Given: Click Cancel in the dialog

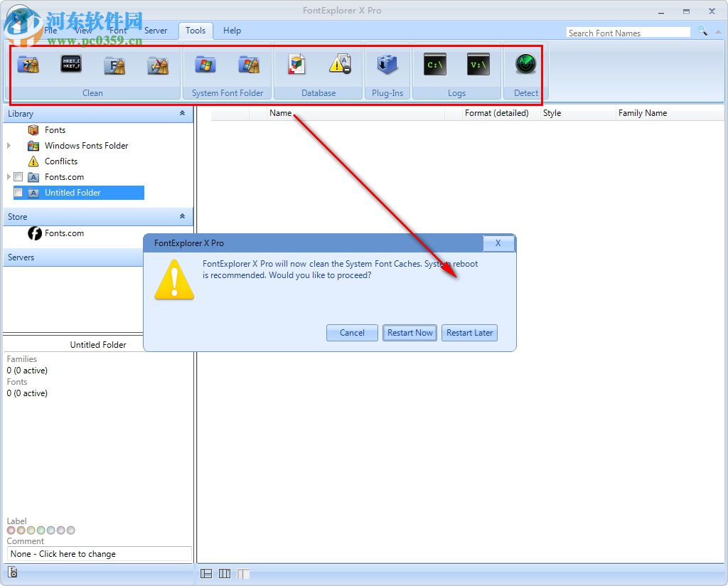Looking at the screenshot, I should click(352, 332).
